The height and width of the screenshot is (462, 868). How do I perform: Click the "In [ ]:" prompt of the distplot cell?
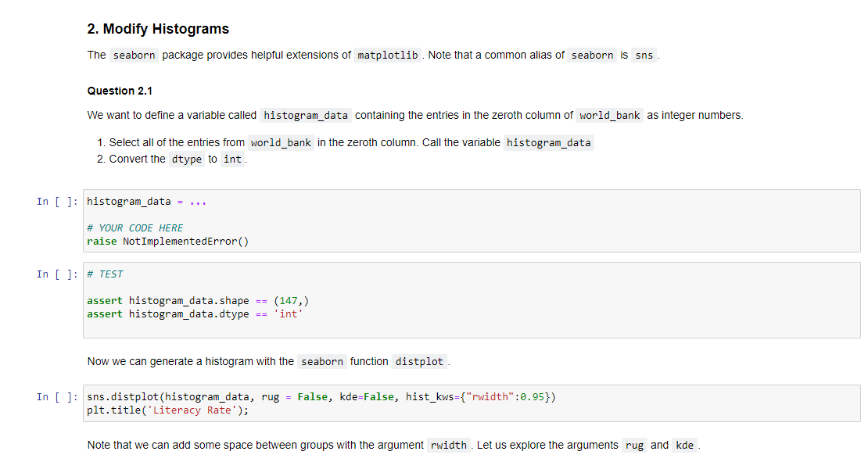click(56, 396)
